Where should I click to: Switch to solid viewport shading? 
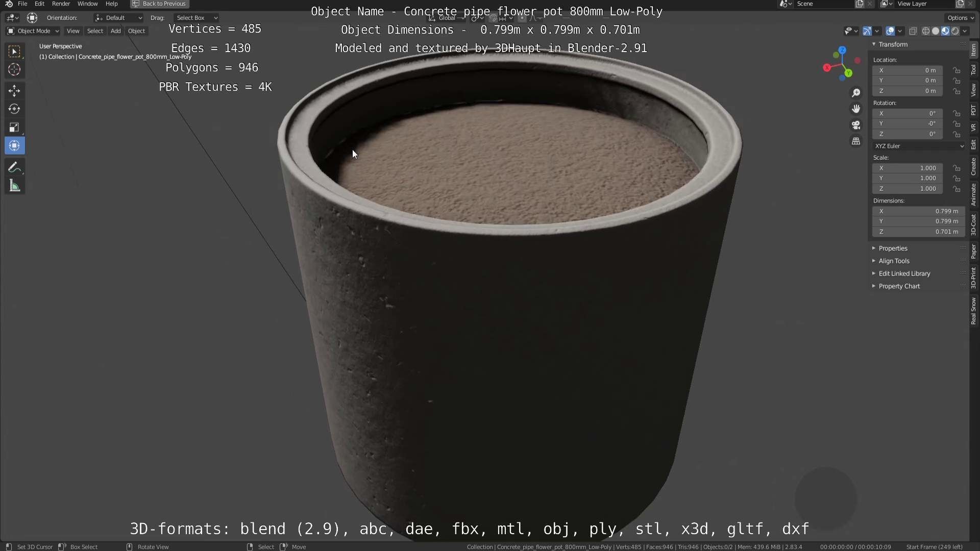pos(936,31)
